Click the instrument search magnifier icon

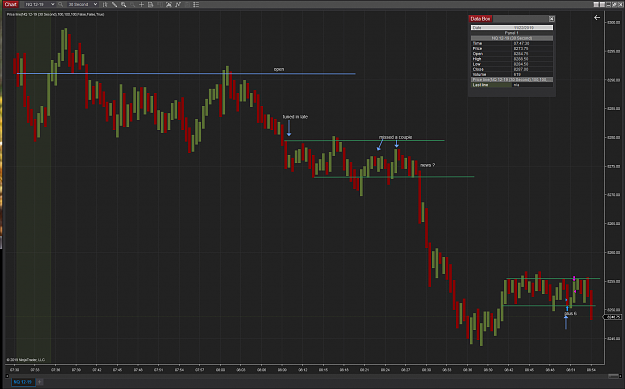[x=61, y=4]
